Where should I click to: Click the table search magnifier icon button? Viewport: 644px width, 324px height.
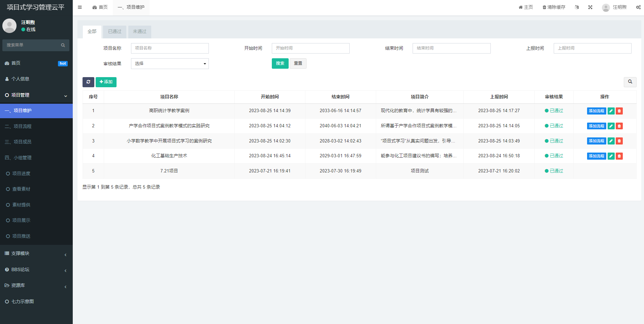tap(630, 82)
